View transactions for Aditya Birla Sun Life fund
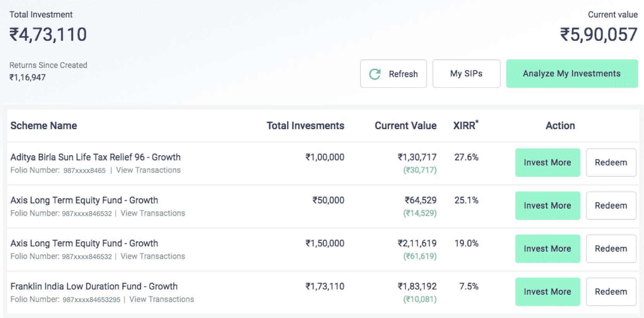This screenshot has width=644, height=318. 148,170
